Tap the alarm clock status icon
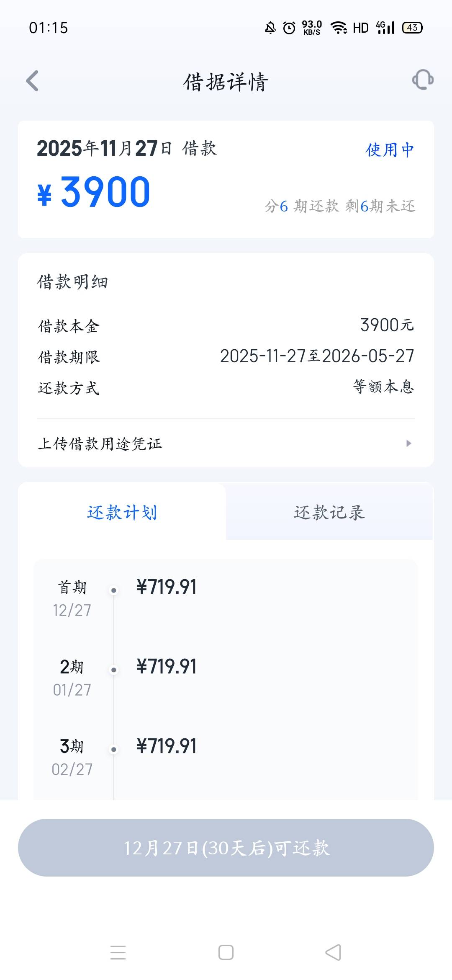The height and width of the screenshot is (980, 452). pyautogui.click(x=289, y=28)
